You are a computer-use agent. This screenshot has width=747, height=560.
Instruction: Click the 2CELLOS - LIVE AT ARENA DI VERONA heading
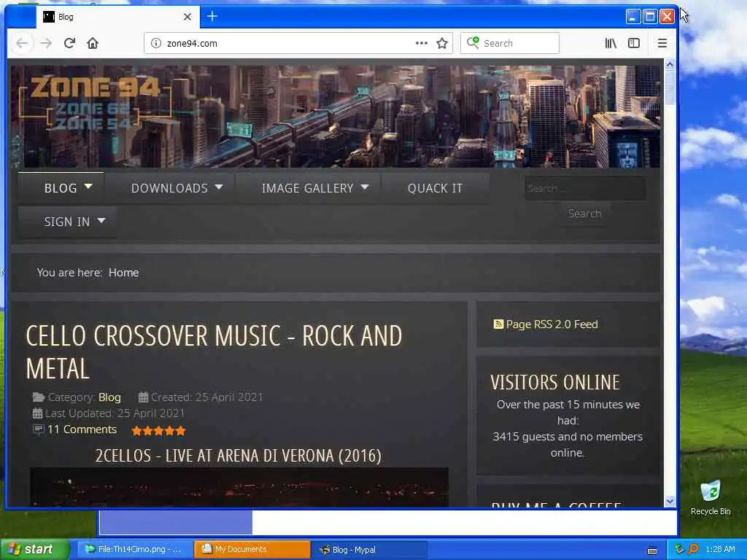pyautogui.click(x=239, y=456)
